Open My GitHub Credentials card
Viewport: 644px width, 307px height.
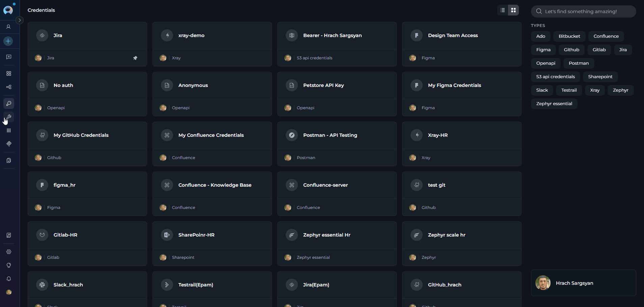(87, 144)
